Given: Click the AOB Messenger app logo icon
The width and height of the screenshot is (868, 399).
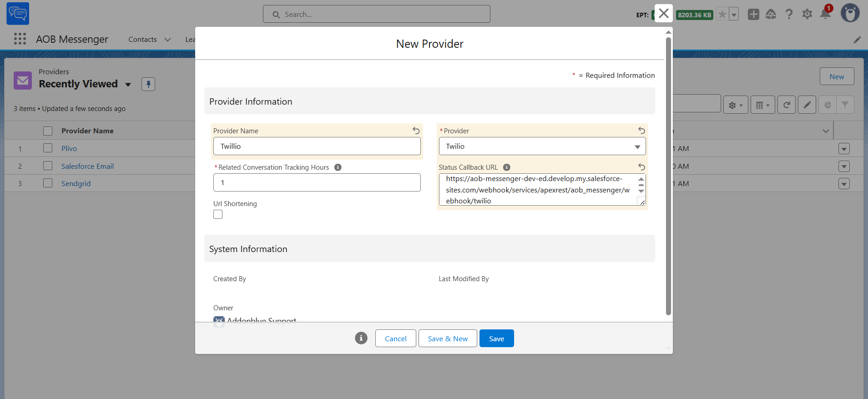Looking at the screenshot, I should click(x=18, y=14).
